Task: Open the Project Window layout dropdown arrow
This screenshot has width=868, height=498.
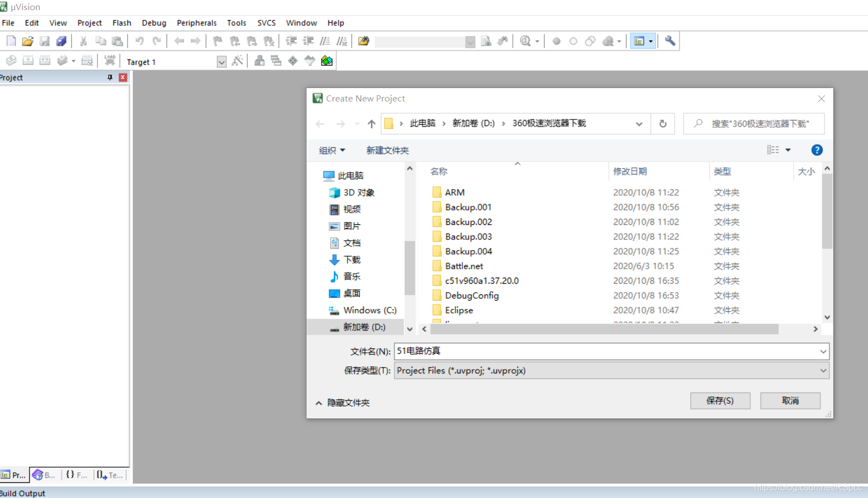Action: point(651,41)
